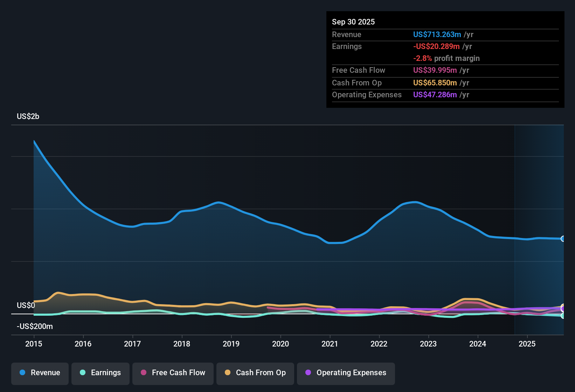The image size is (575, 392).
Task: Click the US$47.286m operating expenses value
Action: 435,94
